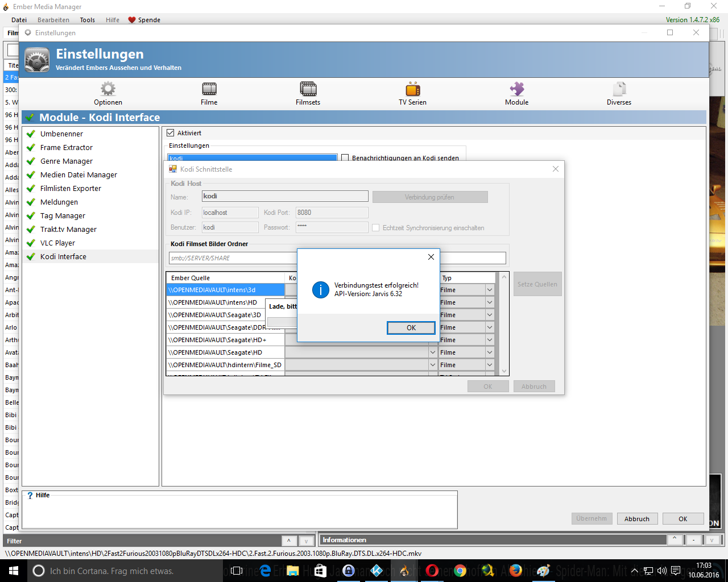The height and width of the screenshot is (582, 728).
Task: Click the Cortana search box
Action: pos(125,571)
